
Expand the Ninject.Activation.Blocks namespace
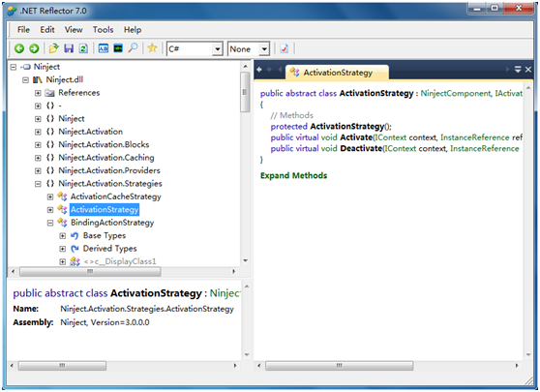click(x=38, y=144)
